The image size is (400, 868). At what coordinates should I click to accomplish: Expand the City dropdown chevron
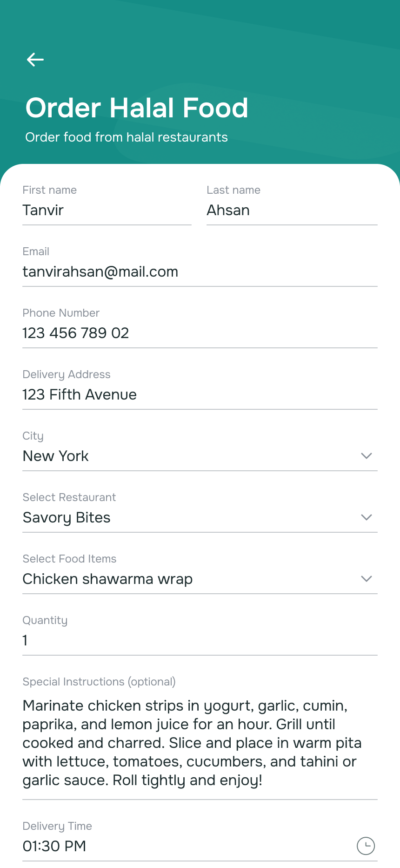pos(367,456)
